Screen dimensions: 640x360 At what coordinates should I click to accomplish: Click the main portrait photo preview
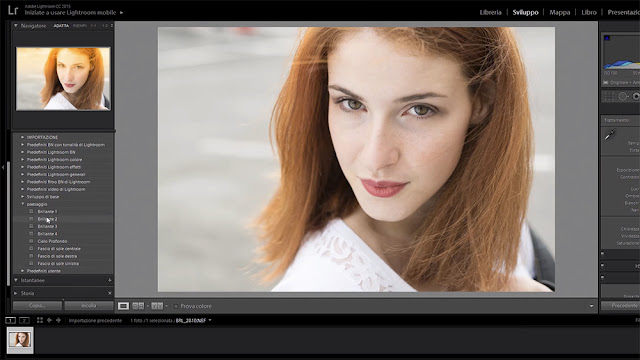click(356, 159)
